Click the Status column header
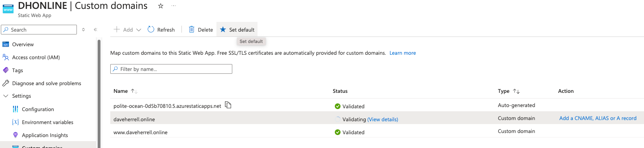The height and width of the screenshot is (148, 644). (x=340, y=91)
